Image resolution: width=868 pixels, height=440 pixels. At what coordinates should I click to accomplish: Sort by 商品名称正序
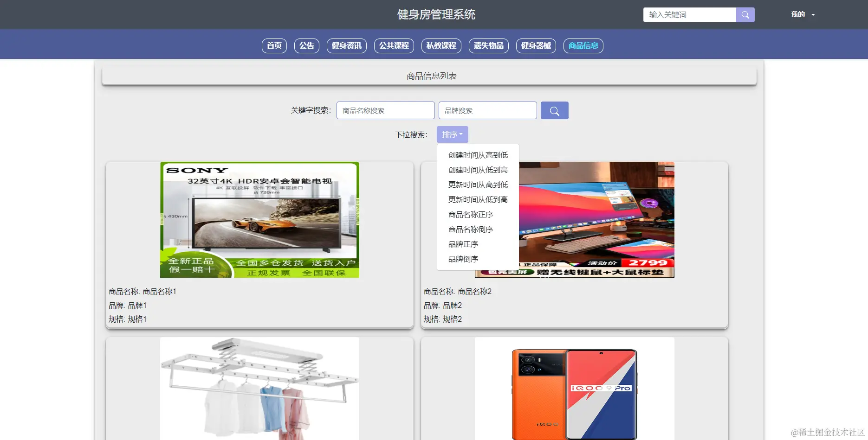[x=478, y=214]
